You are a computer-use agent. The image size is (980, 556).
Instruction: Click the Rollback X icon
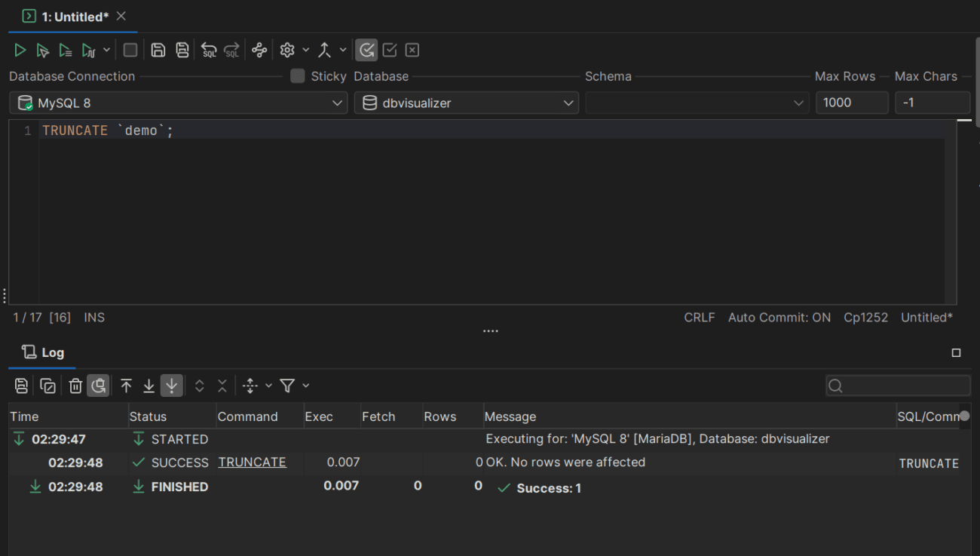[x=412, y=51]
